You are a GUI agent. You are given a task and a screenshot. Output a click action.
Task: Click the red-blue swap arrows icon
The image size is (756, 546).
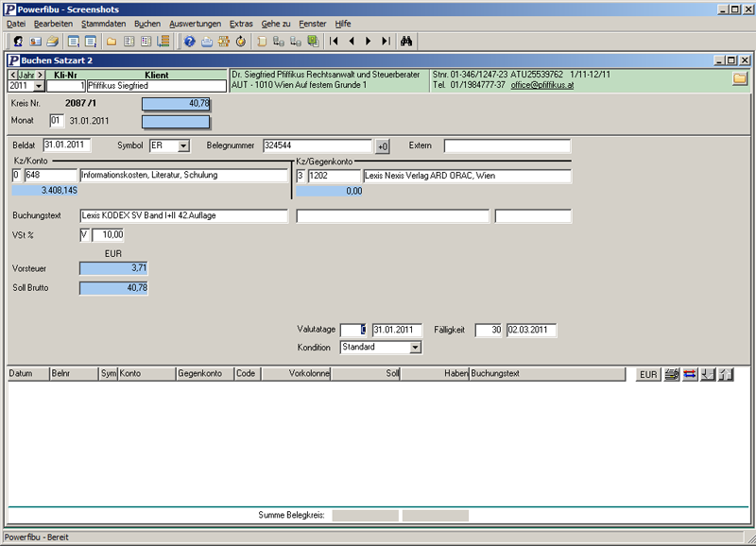[690, 375]
